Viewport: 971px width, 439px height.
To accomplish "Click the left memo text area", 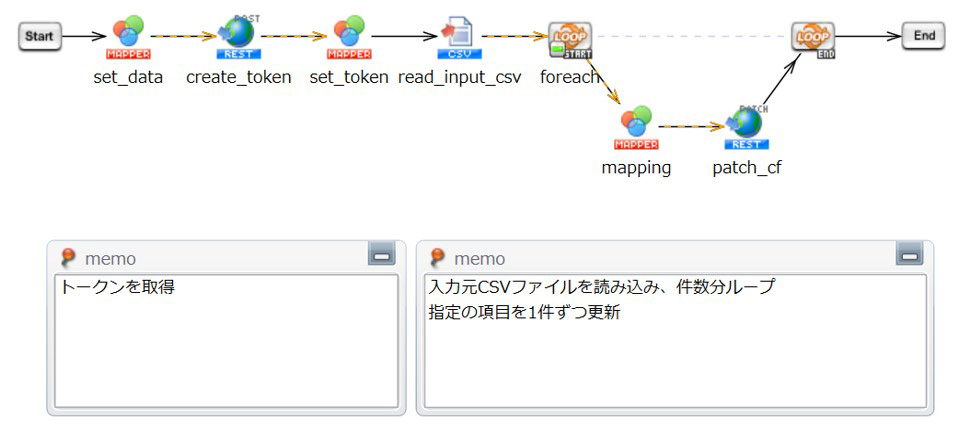I will (226, 340).
